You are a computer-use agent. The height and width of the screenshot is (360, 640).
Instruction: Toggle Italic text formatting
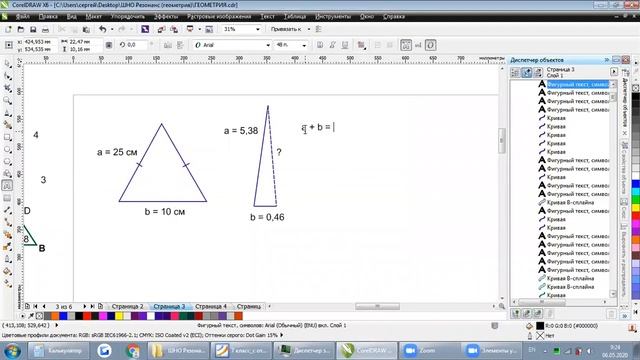click(x=333, y=45)
